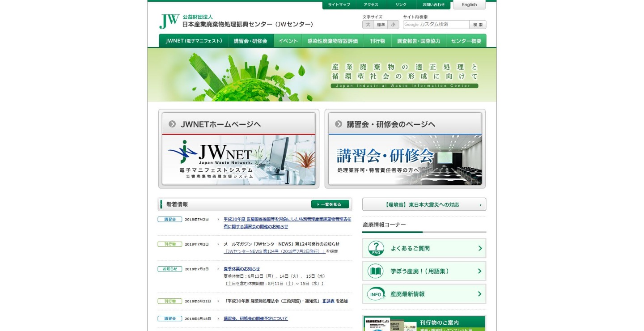The height and width of the screenshot is (331, 644).
Task: Open 【環境省】東日本大震災への対応 link
Action: coord(424,204)
